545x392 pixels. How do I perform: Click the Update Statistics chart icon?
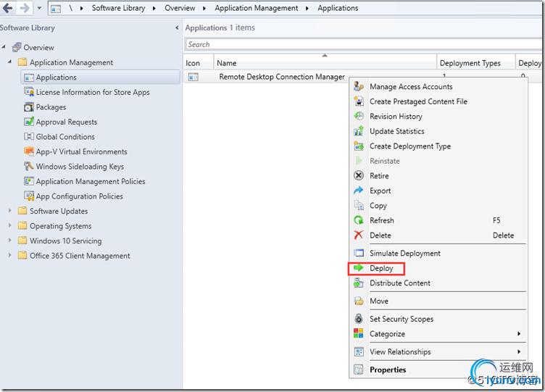358,131
